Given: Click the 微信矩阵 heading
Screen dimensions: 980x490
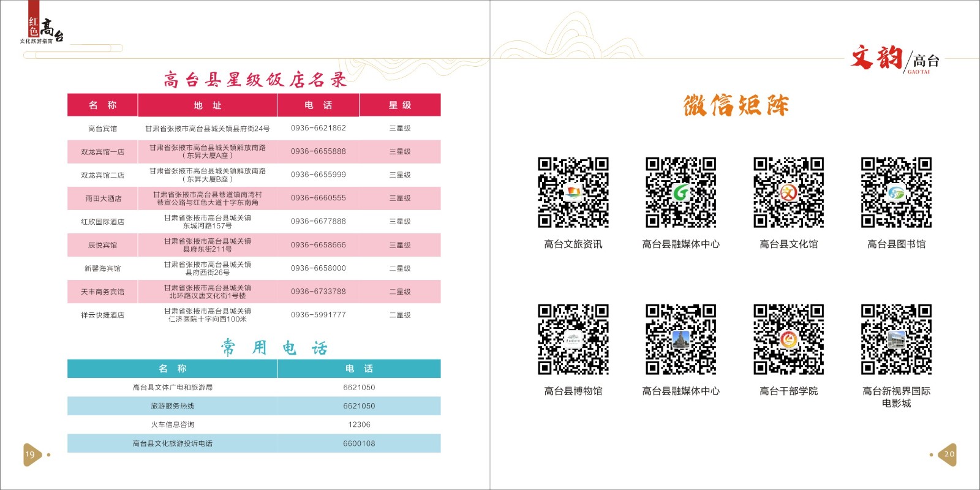Looking at the screenshot, I should coord(736,105).
